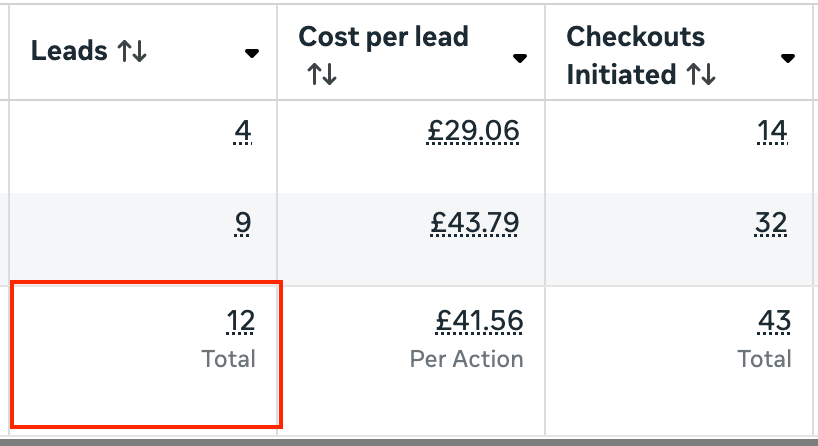This screenshot has width=818, height=446.
Task: Click the Per Action label
Action: (x=466, y=359)
